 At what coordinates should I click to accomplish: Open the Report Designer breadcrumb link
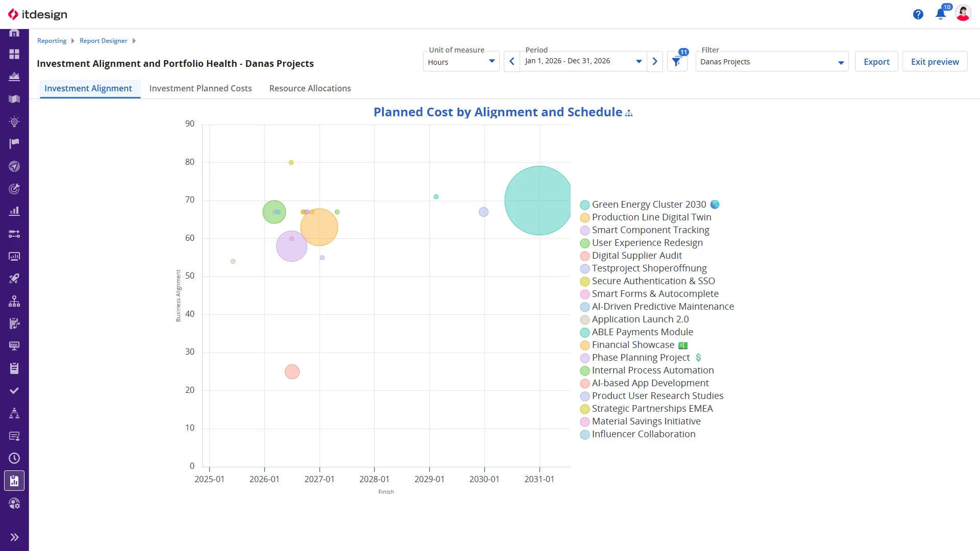[x=104, y=41]
